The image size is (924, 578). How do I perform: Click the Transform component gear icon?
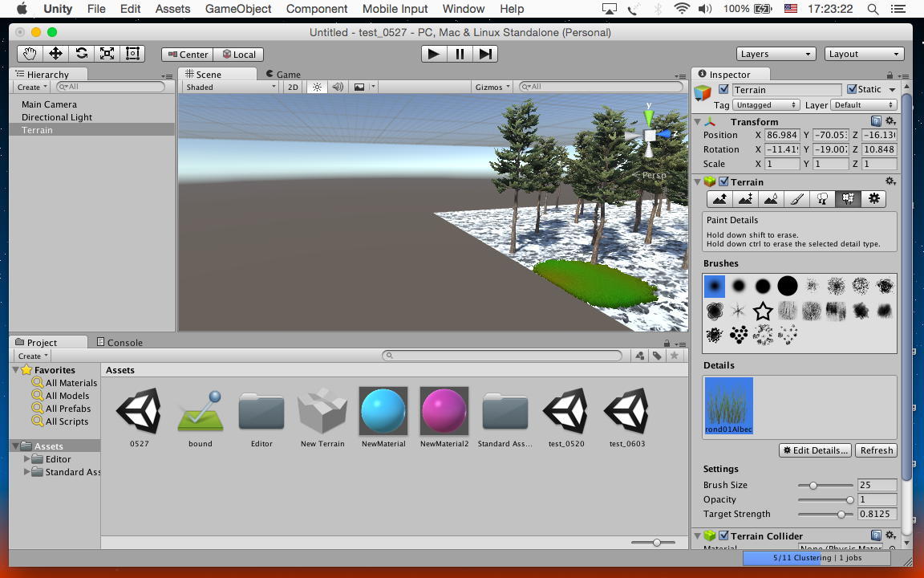coord(890,121)
